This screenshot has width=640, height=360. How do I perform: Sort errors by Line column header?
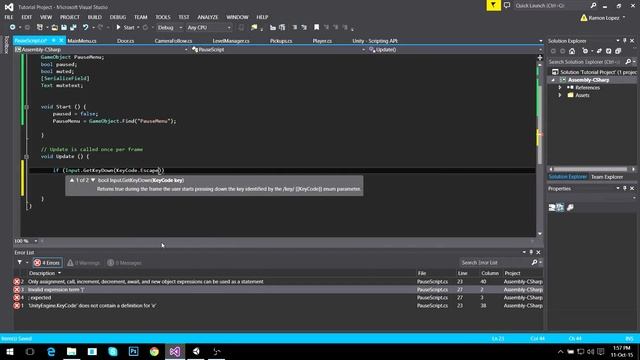[x=462, y=273]
